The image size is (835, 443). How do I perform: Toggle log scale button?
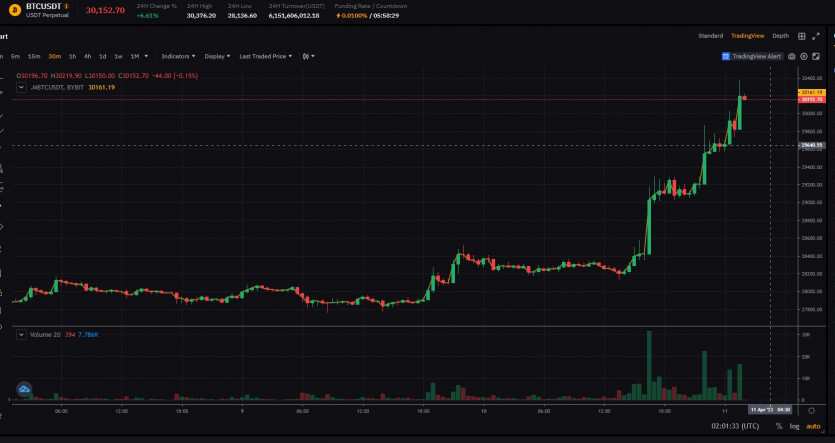pyautogui.click(x=794, y=426)
